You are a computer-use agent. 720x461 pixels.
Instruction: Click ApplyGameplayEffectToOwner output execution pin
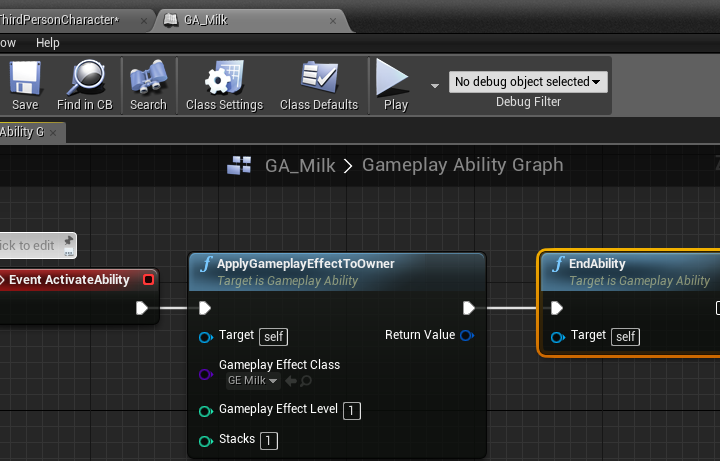click(x=468, y=308)
